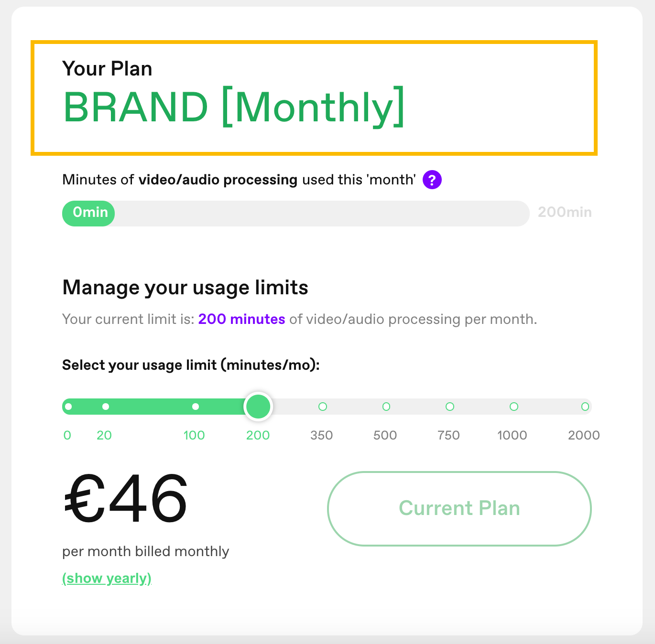Screen dimensions: 655x644
Task: Open the show yearly pricing link
Action: (x=107, y=578)
